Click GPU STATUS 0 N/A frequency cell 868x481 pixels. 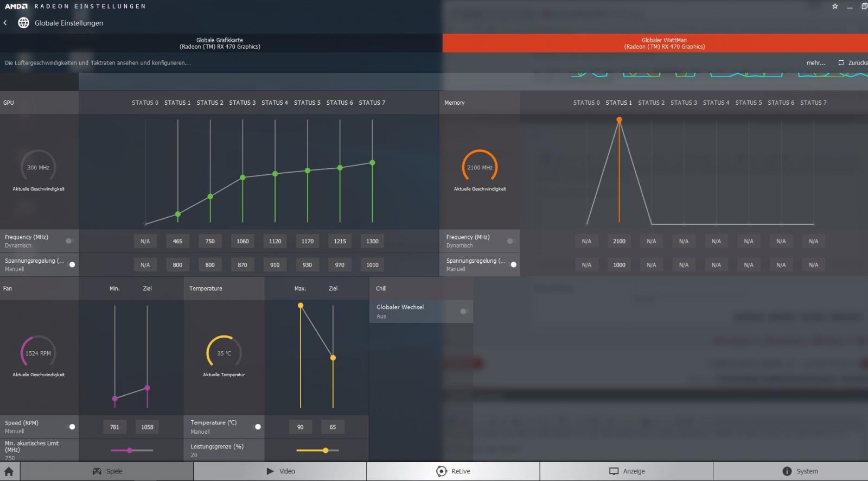[145, 241]
